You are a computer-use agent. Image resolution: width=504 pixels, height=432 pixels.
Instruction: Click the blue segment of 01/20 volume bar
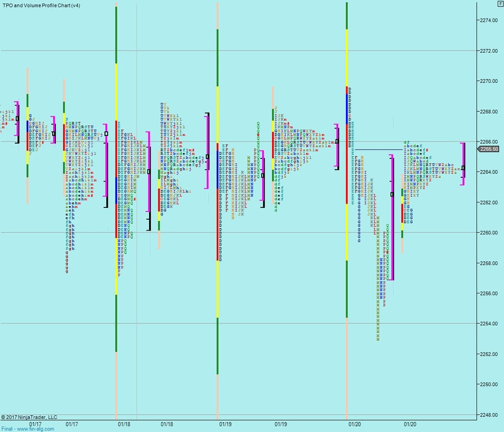(x=347, y=108)
